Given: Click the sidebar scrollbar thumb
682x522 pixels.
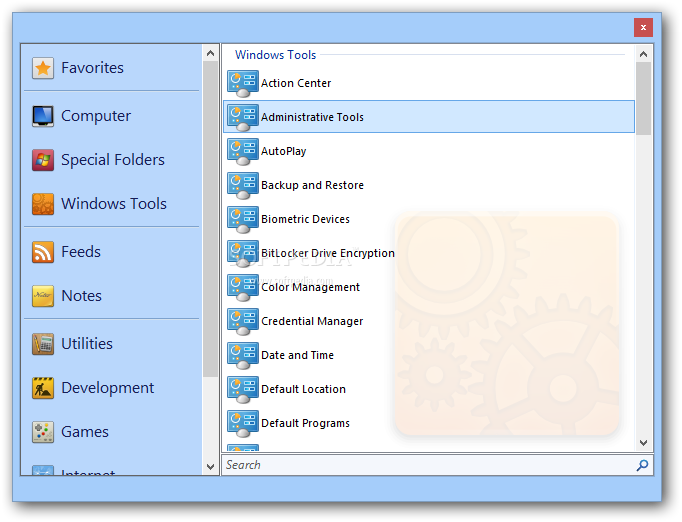Looking at the screenshot, I should point(211,219).
